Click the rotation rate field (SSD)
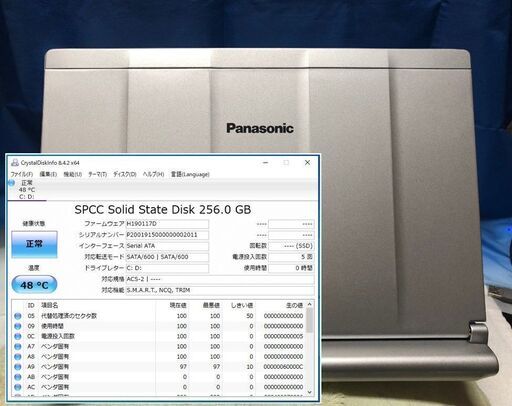The height and width of the screenshot is (406, 512). point(291,246)
